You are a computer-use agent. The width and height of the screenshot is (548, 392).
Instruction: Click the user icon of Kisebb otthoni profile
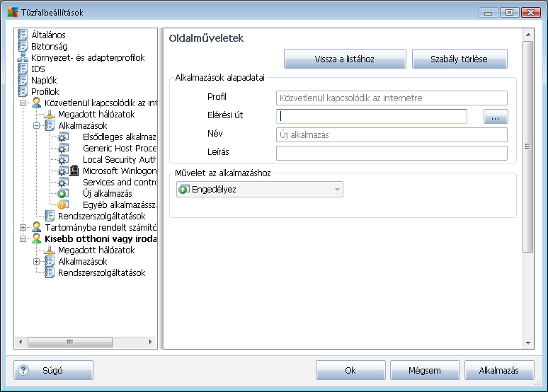coord(36,238)
